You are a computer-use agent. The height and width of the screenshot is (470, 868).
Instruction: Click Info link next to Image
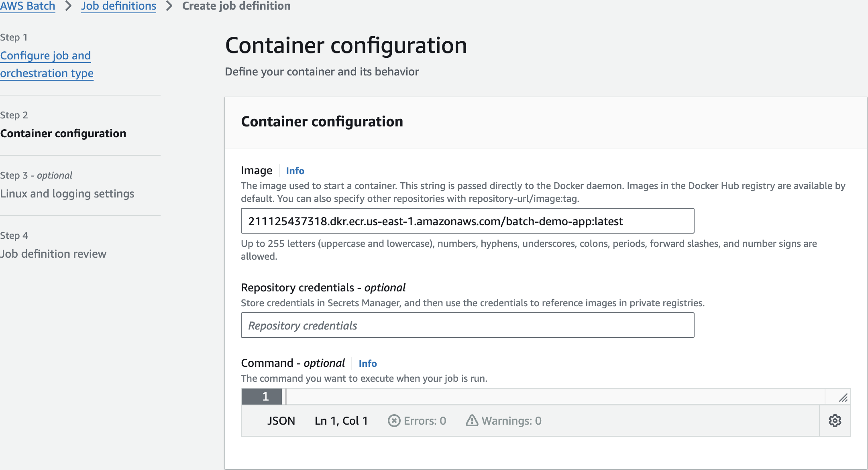tap(295, 171)
